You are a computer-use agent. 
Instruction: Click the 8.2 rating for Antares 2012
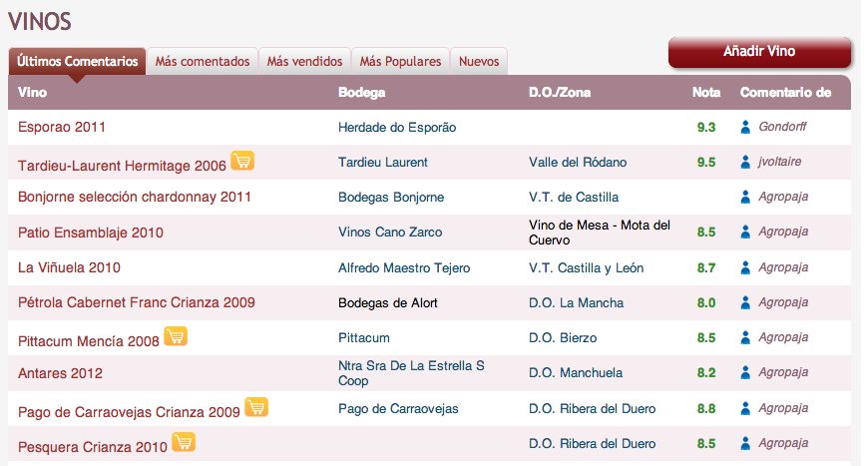click(x=706, y=372)
